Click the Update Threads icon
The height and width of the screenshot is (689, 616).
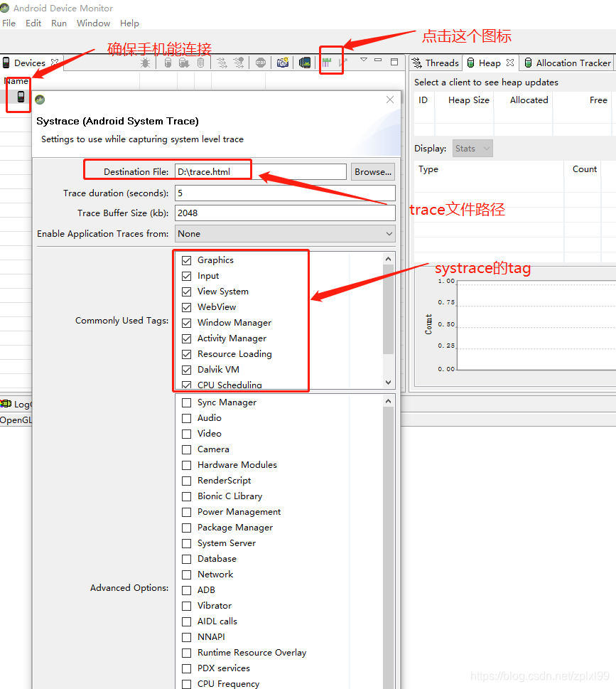tap(222, 63)
